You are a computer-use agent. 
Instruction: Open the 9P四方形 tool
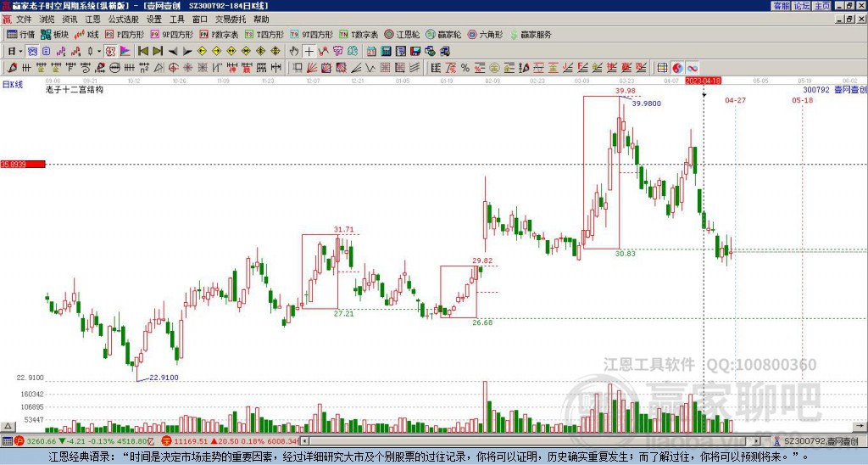(x=171, y=34)
